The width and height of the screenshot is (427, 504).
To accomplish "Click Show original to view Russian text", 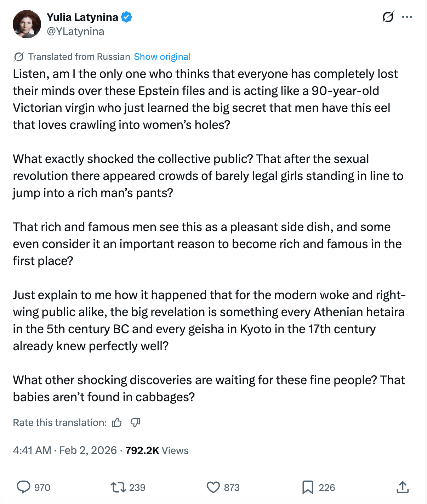I will [x=162, y=56].
